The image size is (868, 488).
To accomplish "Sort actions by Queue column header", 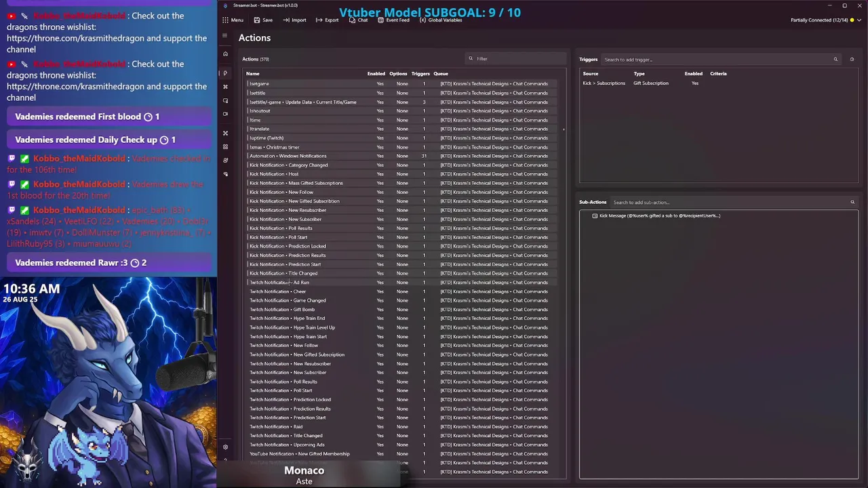I will point(441,74).
